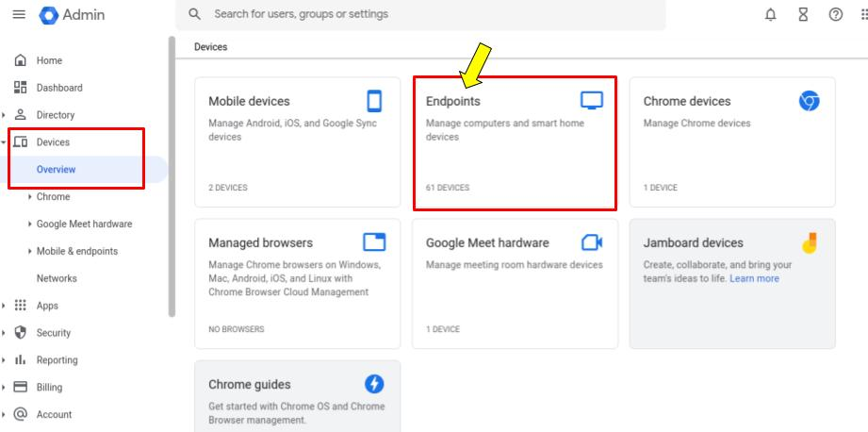
Task: Open the main hamburger menu
Action: [19, 14]
